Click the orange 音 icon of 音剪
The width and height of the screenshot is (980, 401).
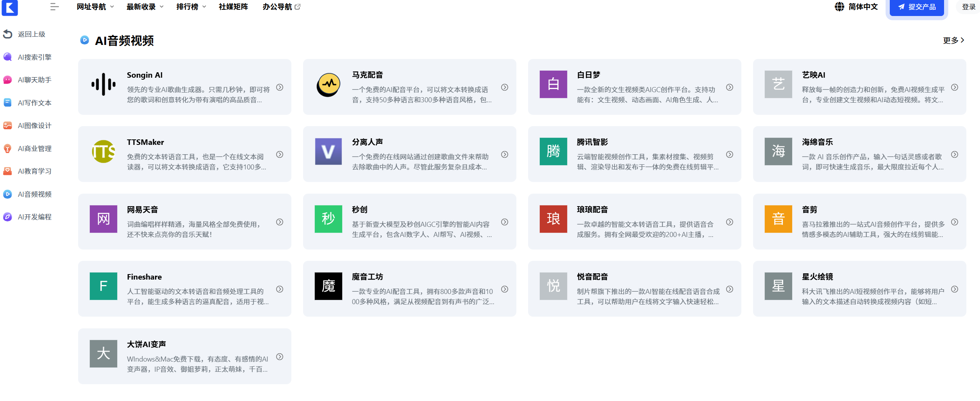[x=778, y=219]
